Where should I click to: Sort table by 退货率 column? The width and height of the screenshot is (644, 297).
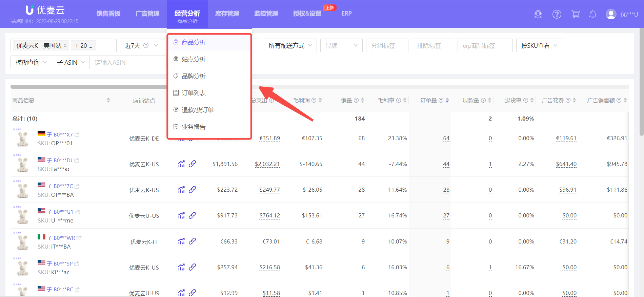point(532,100)
